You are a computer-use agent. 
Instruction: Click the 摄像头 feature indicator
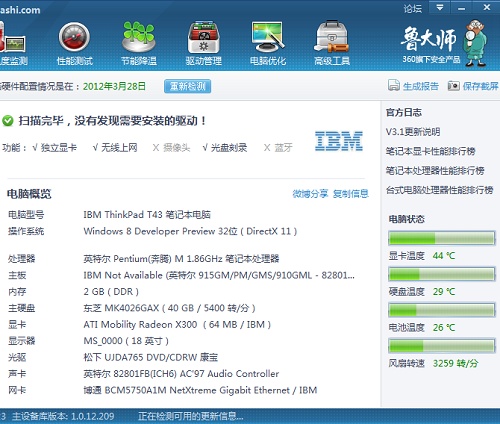point(171,147)
